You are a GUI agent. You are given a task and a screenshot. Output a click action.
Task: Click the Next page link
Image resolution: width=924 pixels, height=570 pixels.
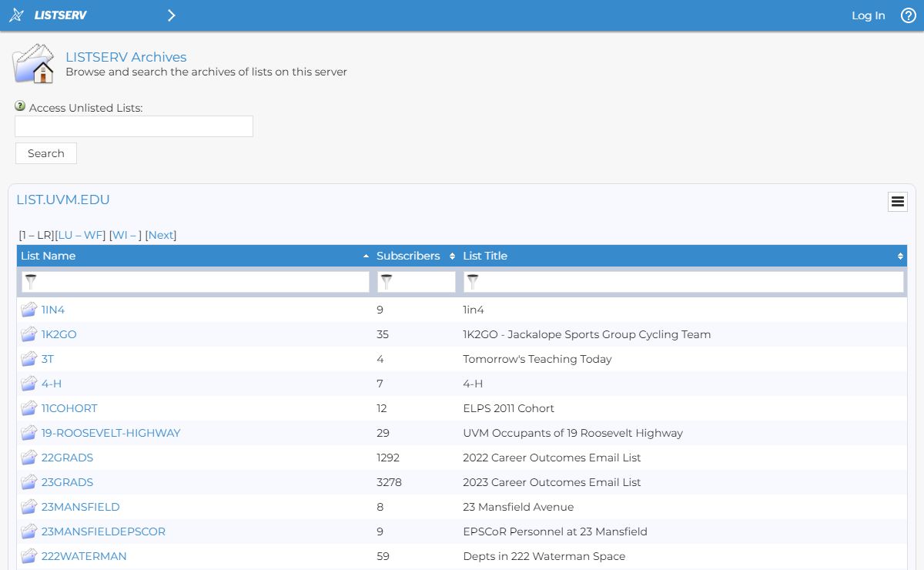(161, 235)
